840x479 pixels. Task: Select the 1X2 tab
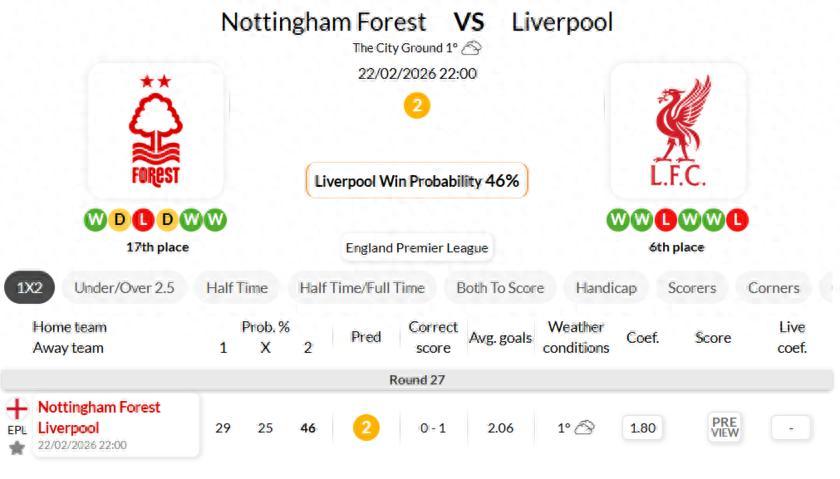point(30,288)
